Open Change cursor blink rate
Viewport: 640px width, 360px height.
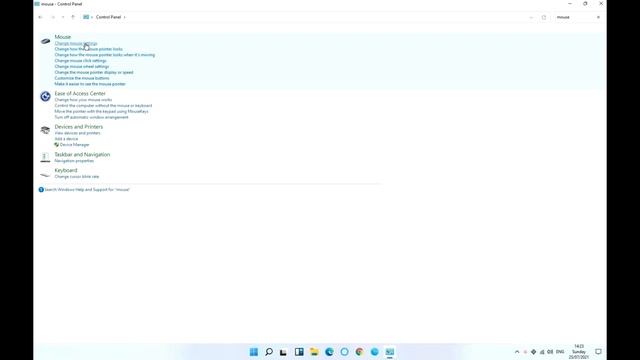[77, 177]
